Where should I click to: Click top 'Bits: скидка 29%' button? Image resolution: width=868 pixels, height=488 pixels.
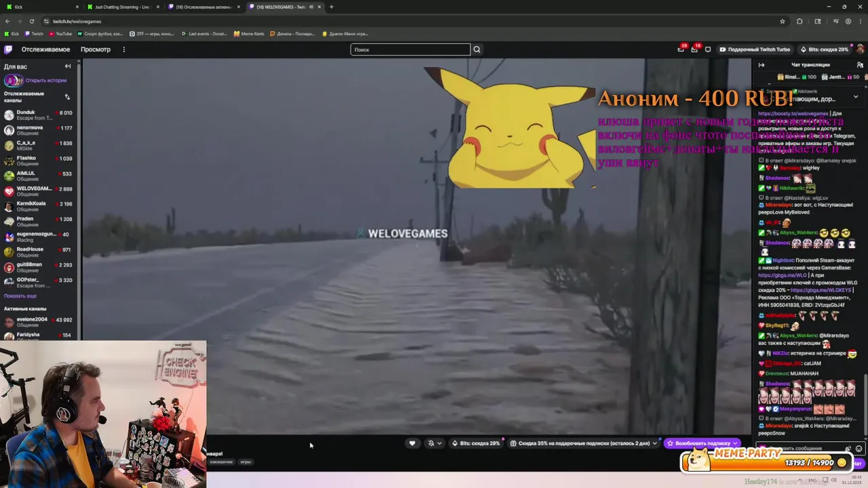point(824,49)
